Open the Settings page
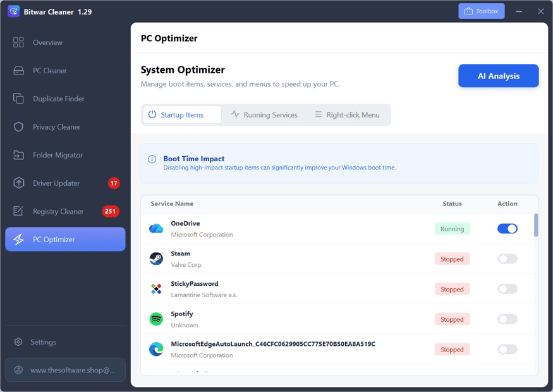This screenshot has height=392, width=553. (65, 342)
